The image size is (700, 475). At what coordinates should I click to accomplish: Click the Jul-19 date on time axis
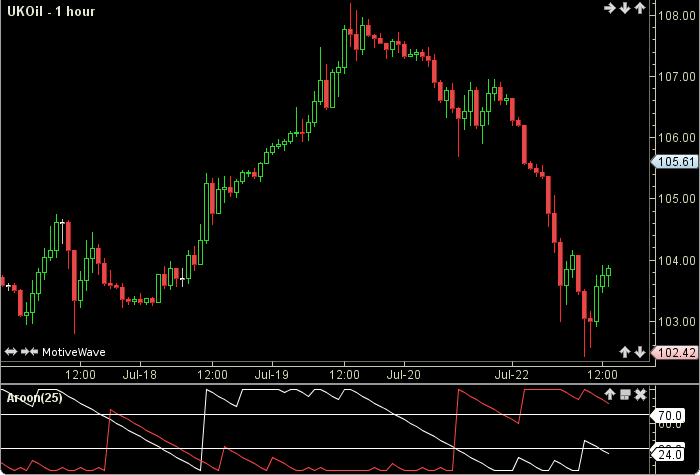coord(272,375)
